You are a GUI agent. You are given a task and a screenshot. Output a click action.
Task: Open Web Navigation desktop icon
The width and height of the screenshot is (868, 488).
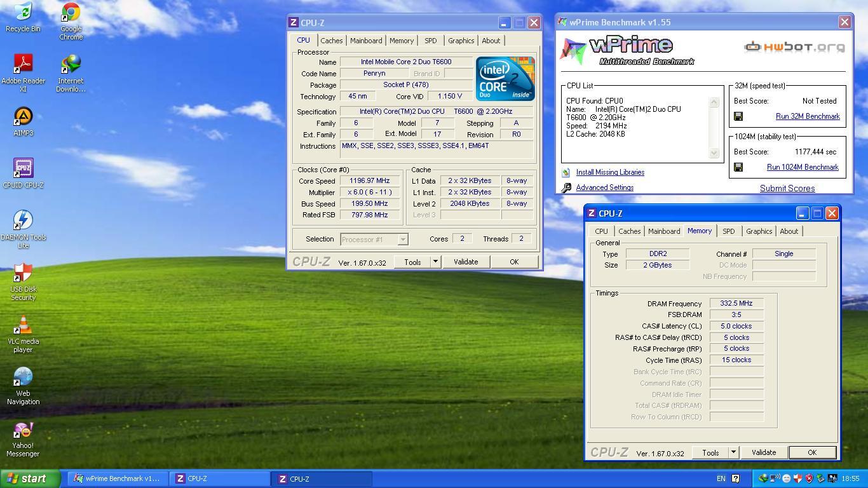click(x=23, y=386)
